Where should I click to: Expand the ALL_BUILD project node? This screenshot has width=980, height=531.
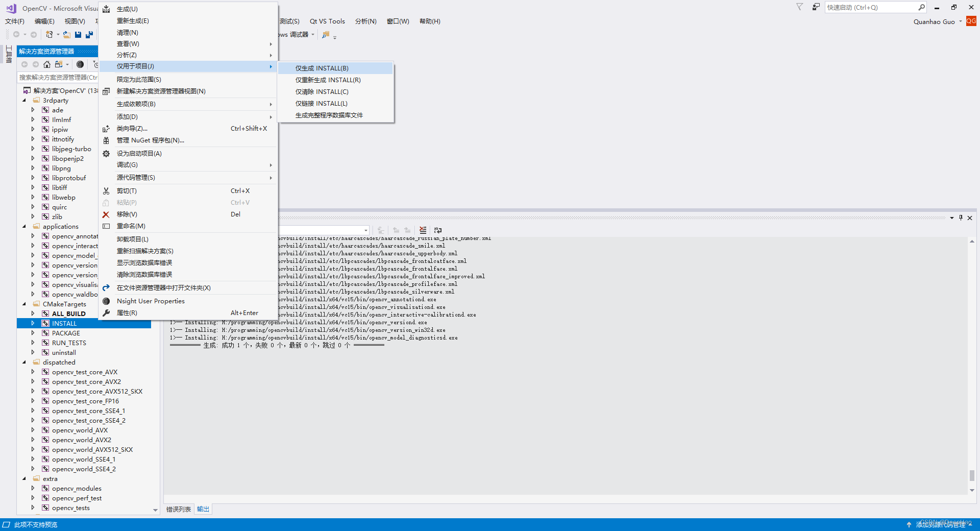coord(33,314)
